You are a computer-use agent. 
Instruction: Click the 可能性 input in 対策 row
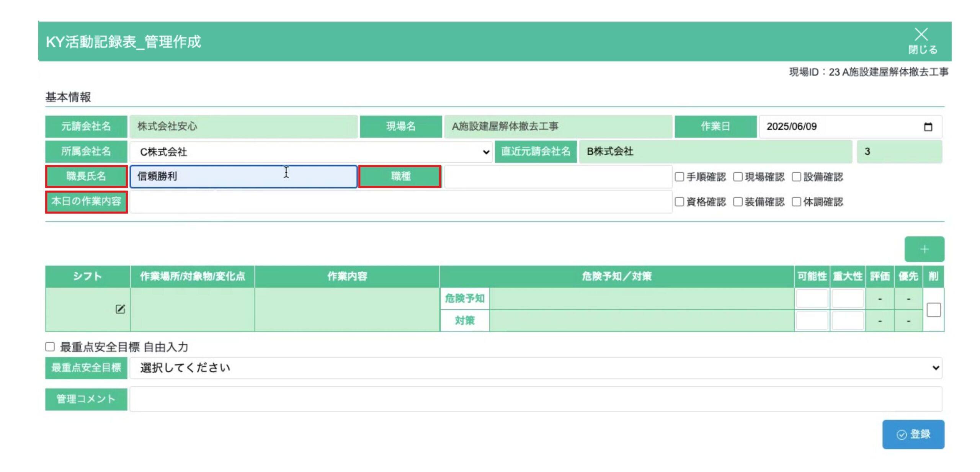pos(812,321)
